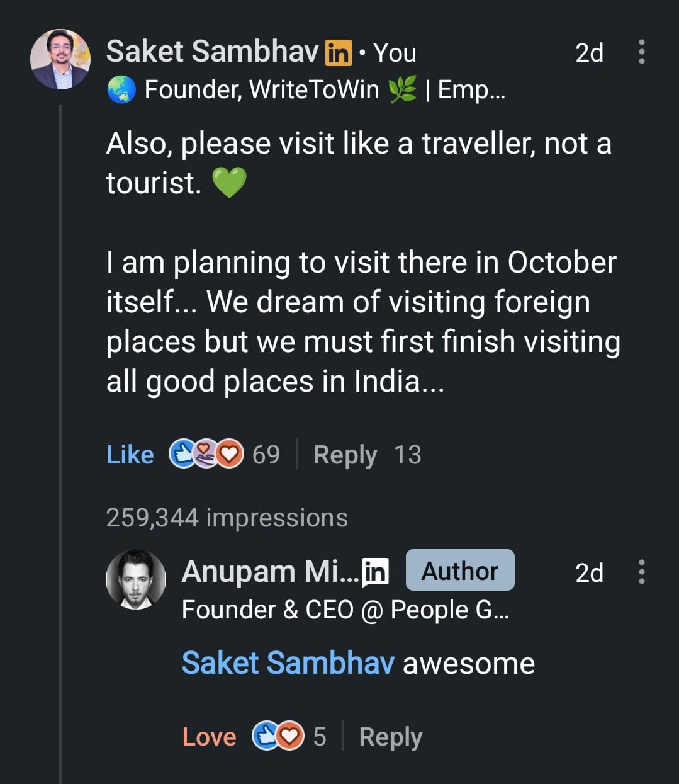View reaction icons on Anupam's reply

pos(278,736)
